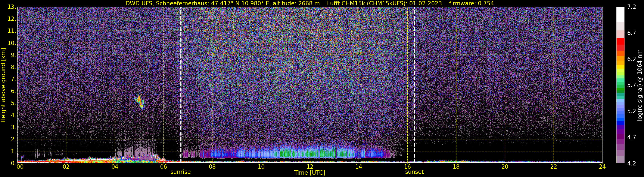
Task: Click the "13." height axis tick label
Action: [x=12, y=7]
